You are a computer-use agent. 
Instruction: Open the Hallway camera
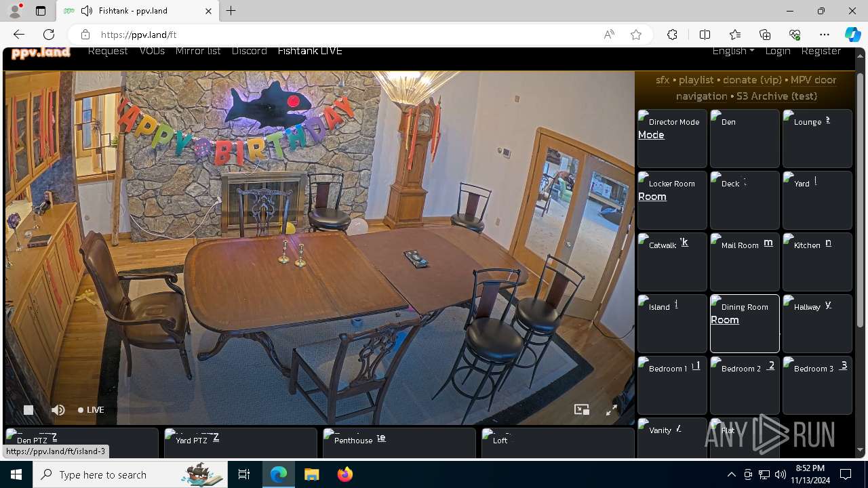[817, 323]
